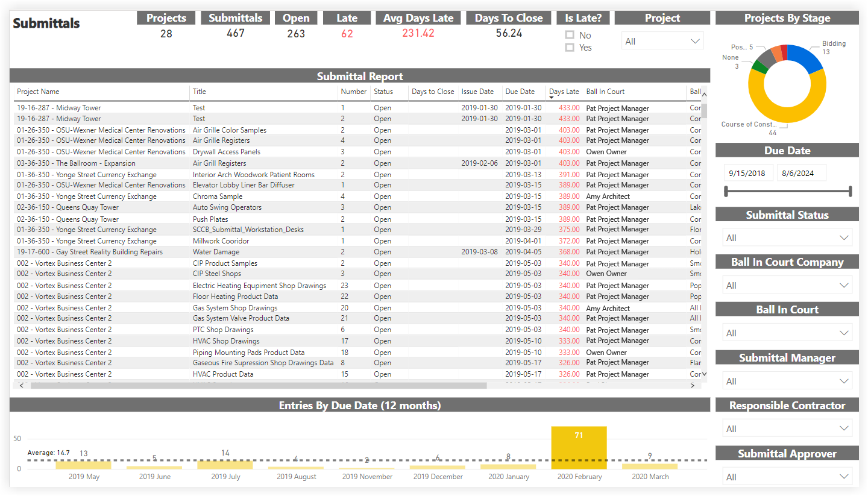Viewport: 868px width, 496px height.
Task: Click the horizontal scroll-left arrow of the table
Action: (22, 385)
